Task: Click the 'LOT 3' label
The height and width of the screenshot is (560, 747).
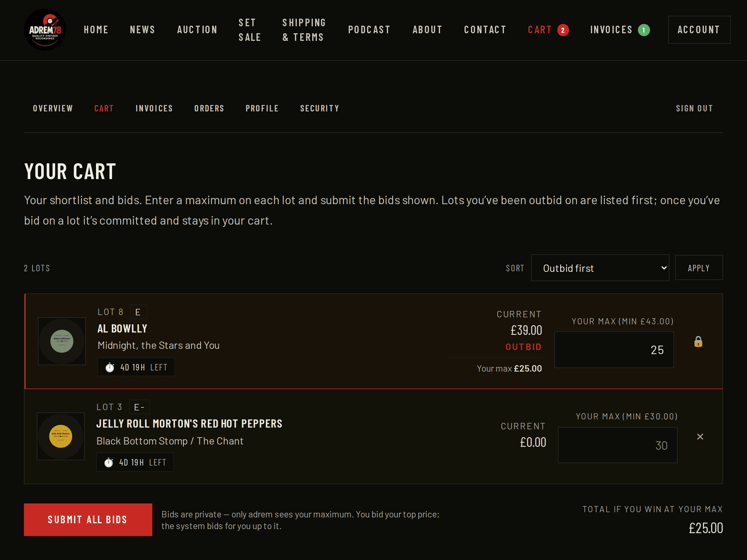Action: click(109, 407)
